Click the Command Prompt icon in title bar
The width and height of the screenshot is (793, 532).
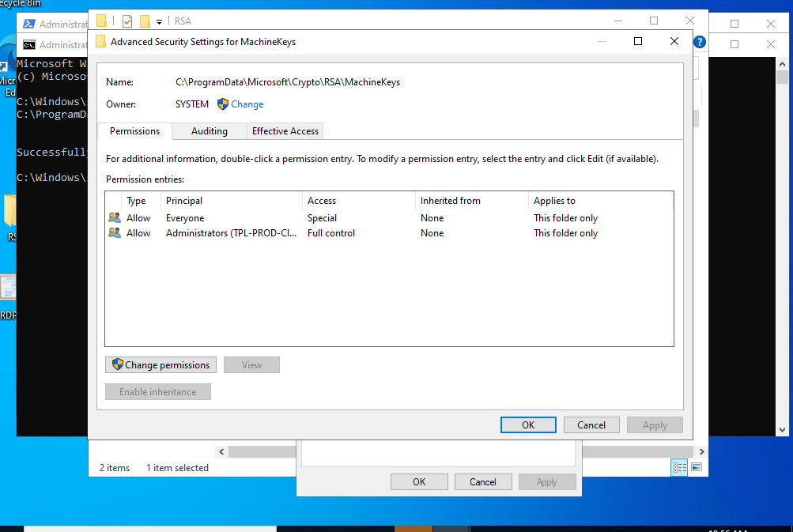tap(29, 45)
